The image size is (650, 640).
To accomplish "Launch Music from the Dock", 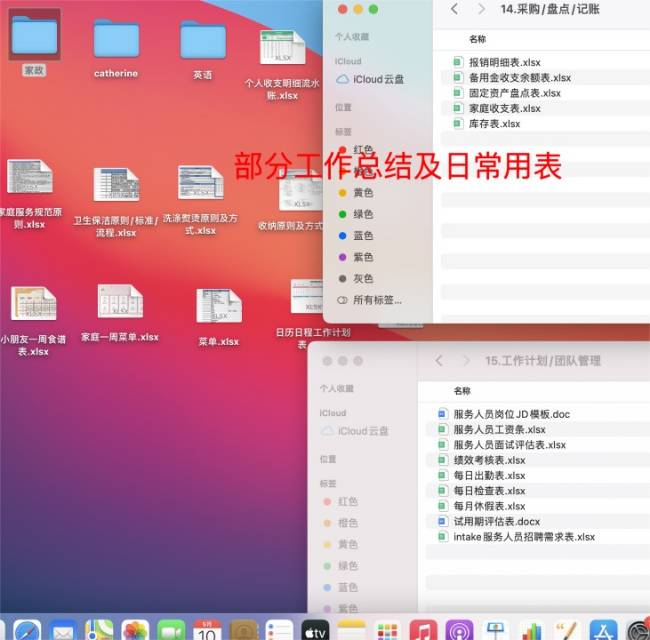I will [x=423, y=630].
